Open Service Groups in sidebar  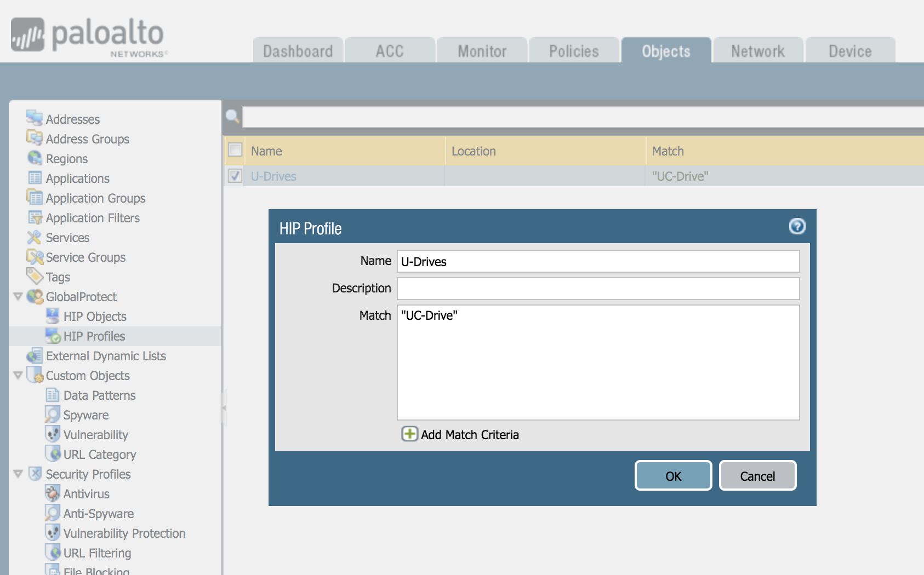pyautogui.click(x=85, y=257)
